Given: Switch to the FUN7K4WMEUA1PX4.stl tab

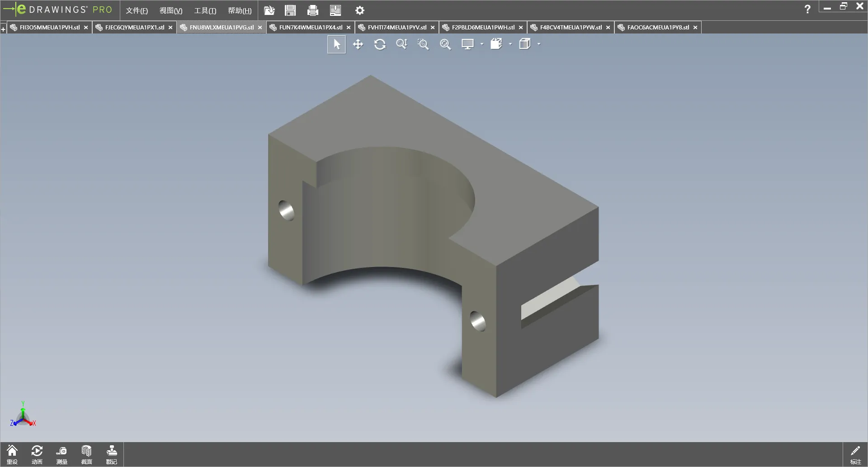Looking at the screenshot, I should [x=311, y=28].
